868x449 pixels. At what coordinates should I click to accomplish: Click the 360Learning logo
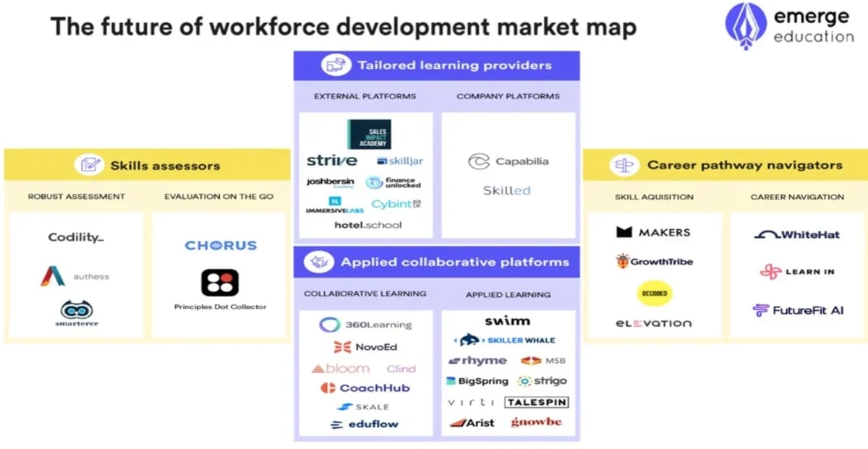pos(365,325)
